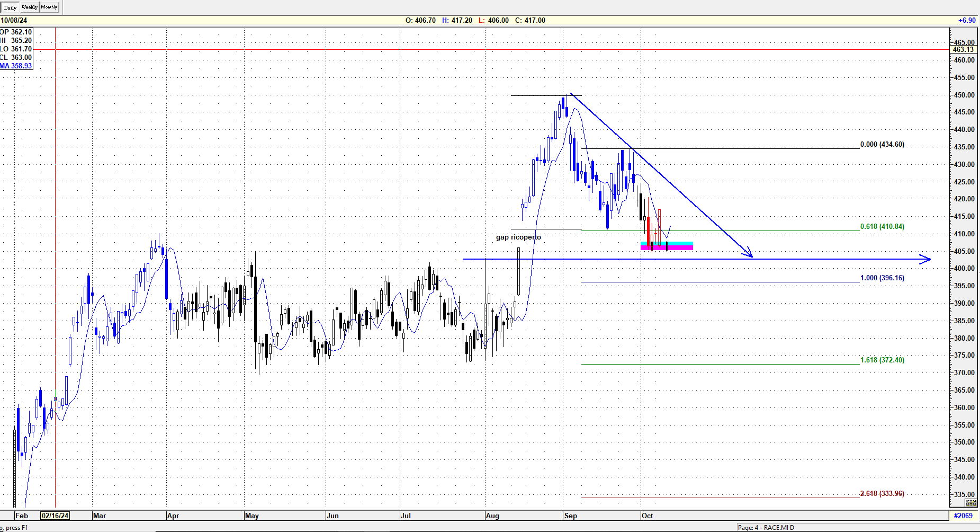Select the 0.618 (410.84) Fibonacci label
980x532 pixels.
(x=882, y=226)
